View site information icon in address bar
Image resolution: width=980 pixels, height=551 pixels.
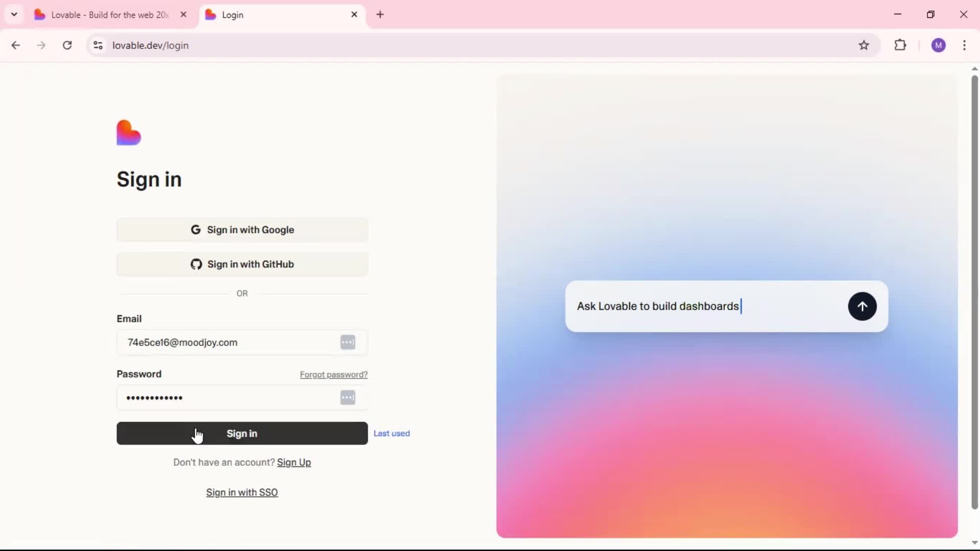tap(98, 45)
